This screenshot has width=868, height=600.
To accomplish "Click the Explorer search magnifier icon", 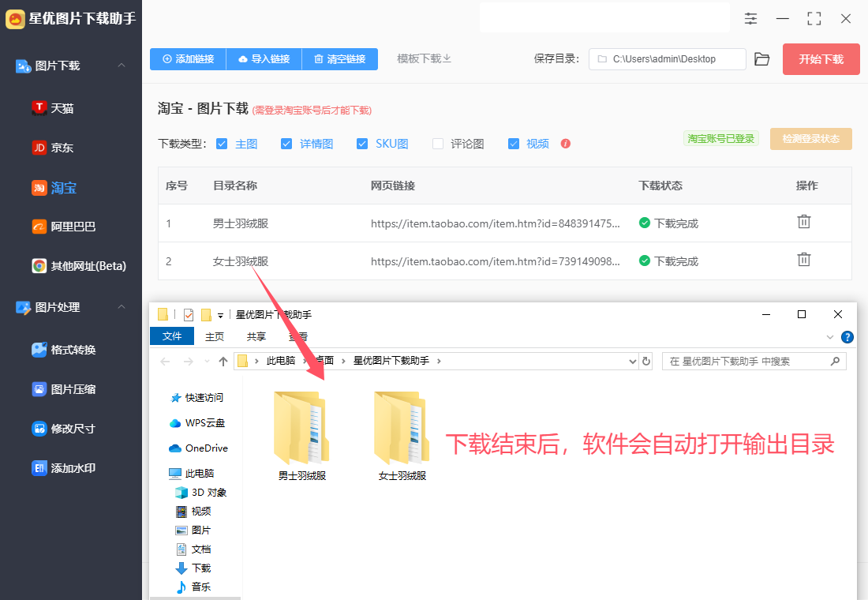I will [x=836, y=362].
